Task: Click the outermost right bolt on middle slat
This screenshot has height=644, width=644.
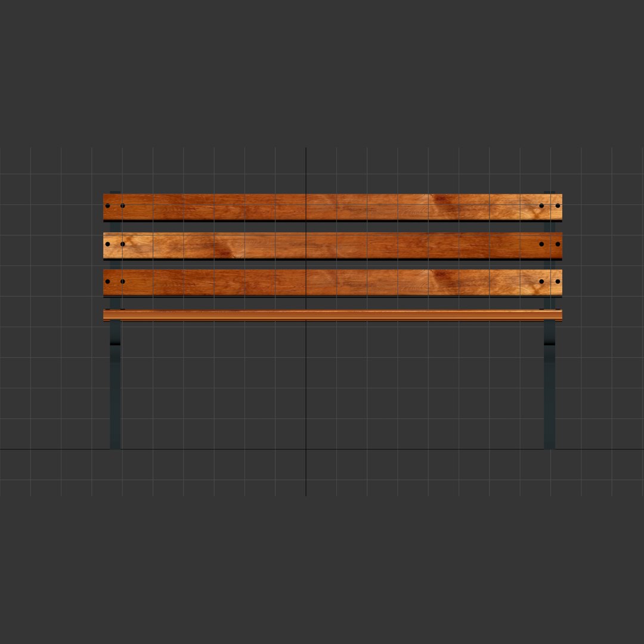Action: click(x=558, y=244)
